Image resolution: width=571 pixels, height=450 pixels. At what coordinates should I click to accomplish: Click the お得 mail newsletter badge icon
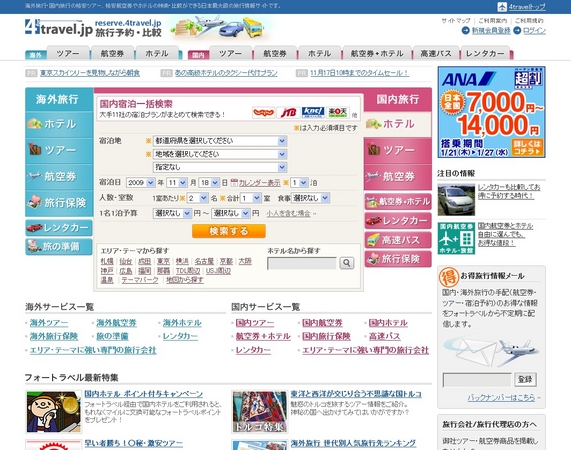(x=449, y=277)
